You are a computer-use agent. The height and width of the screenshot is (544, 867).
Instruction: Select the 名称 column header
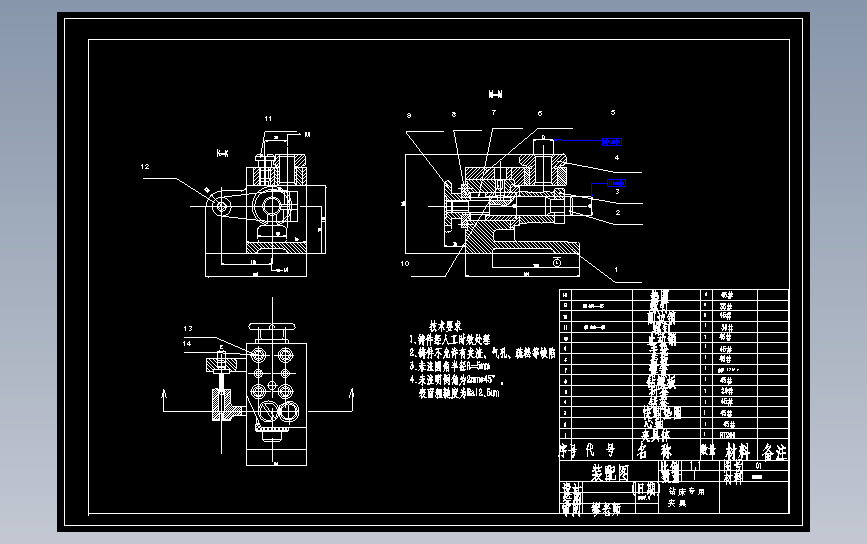click(654, 451)
